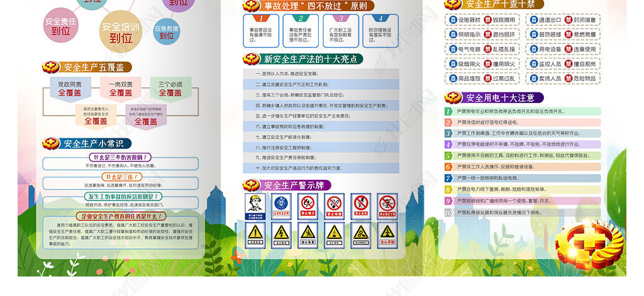Click the yellow exclamation warning sign
This screenshot has height=296, width=644.
(255, 234)
